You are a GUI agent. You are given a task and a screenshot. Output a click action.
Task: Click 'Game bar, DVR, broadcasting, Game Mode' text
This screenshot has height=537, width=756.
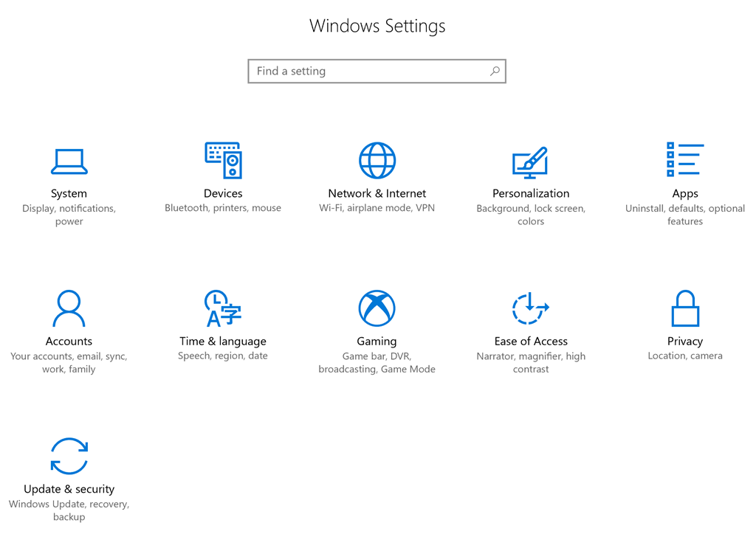coord(377,363)
